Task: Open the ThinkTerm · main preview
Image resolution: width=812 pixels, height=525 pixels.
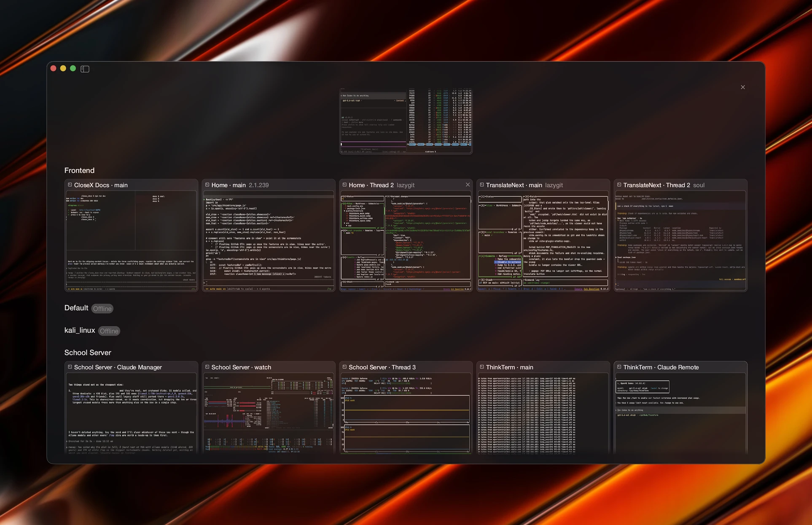Action: coord(543,413)
